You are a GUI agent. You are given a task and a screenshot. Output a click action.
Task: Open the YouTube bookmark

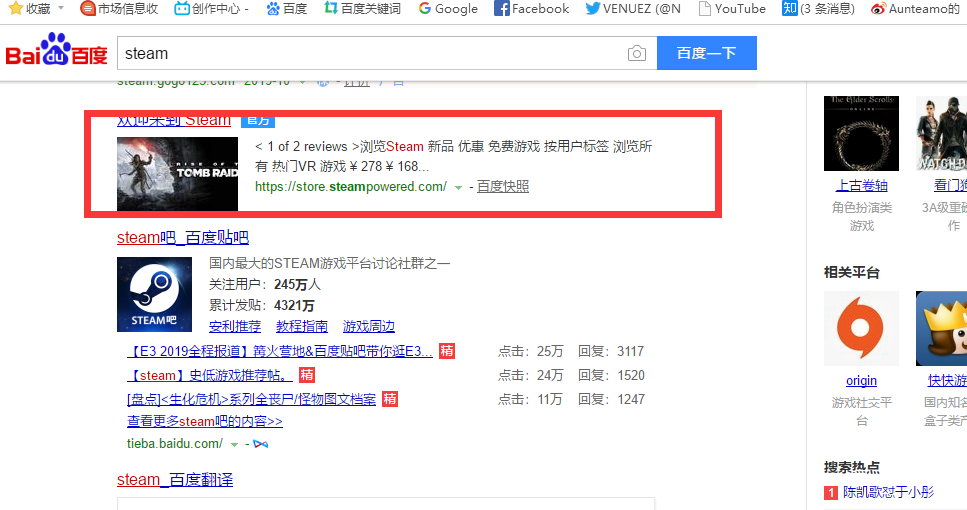click(x=732, y=9)
